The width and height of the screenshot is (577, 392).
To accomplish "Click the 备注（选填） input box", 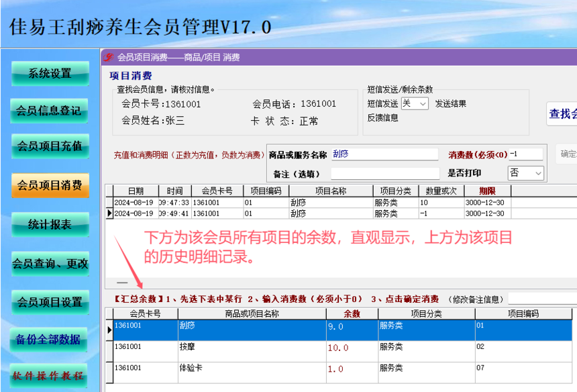I will pos(385,173).
